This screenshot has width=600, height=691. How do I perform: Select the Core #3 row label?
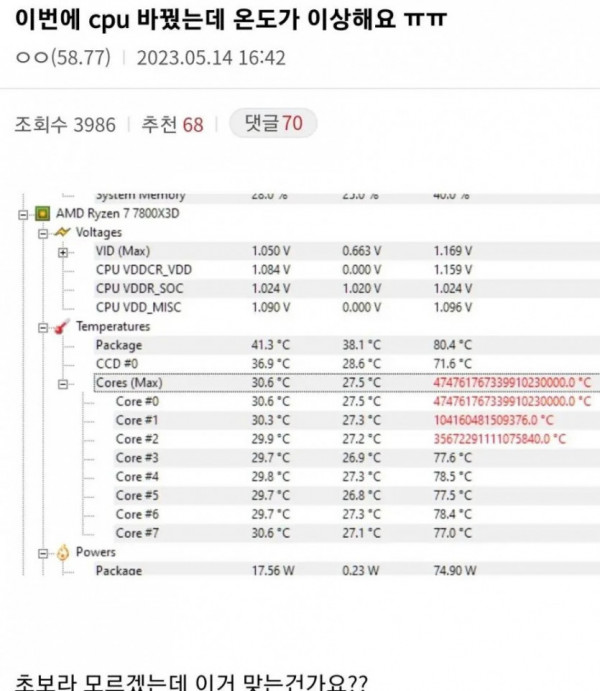coord(137,458)
